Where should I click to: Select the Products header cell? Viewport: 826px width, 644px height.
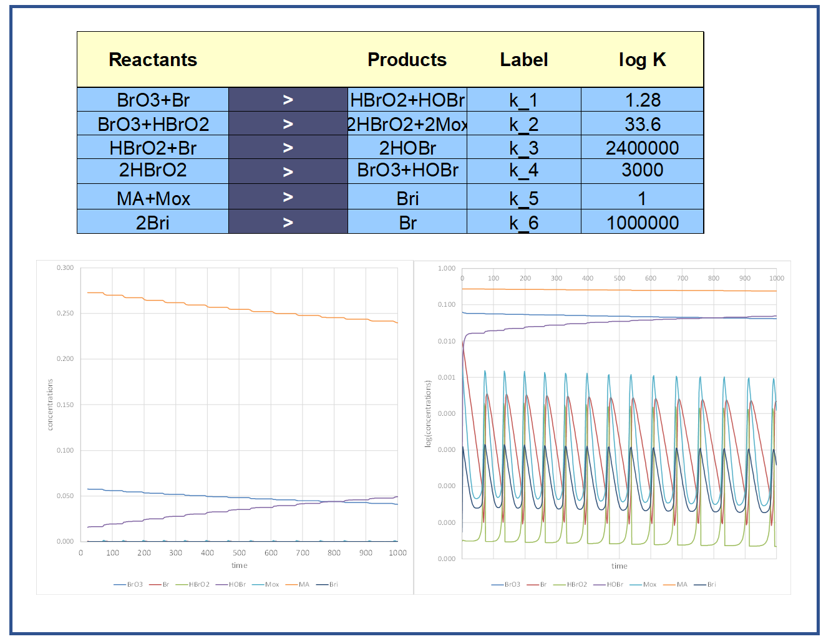pos(407,60)
